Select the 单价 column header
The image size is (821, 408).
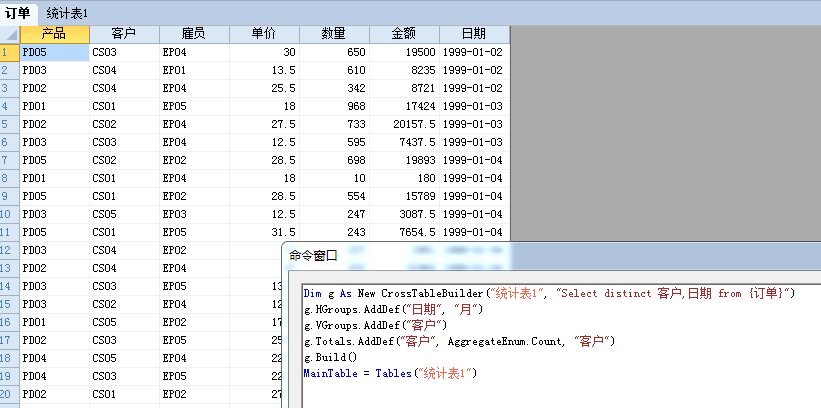pyautogui.click(x=264, y=35)
